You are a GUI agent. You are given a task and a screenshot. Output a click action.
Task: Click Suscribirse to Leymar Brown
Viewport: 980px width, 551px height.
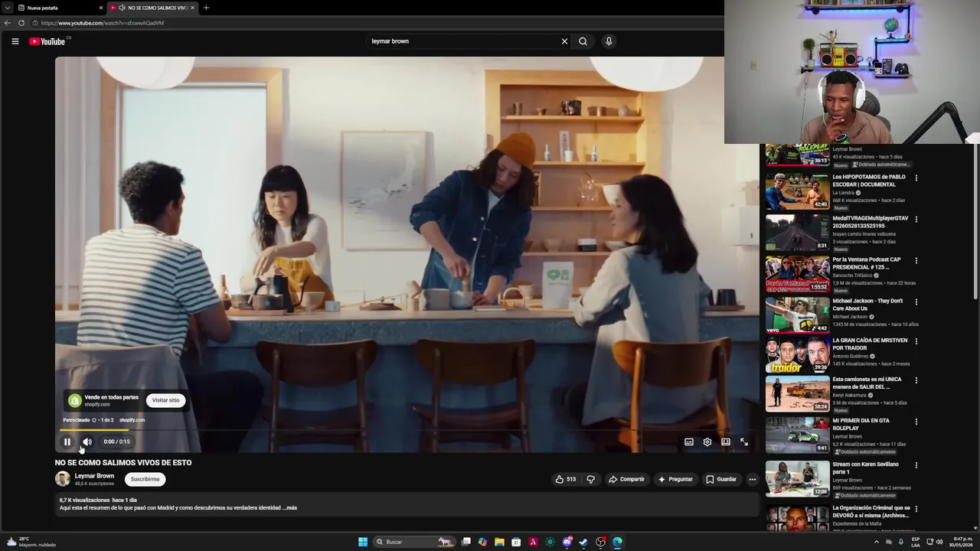pyautogui.click(x=145, y=479)
